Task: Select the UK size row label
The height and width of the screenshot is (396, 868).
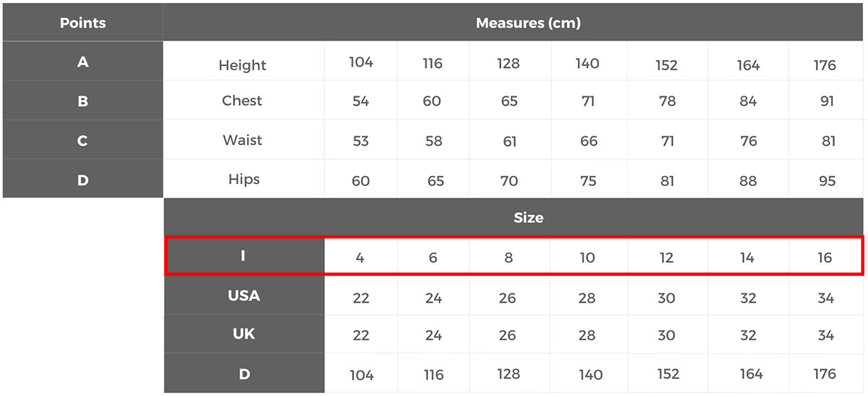Action: pyautogui.click(x=244, y=334)
